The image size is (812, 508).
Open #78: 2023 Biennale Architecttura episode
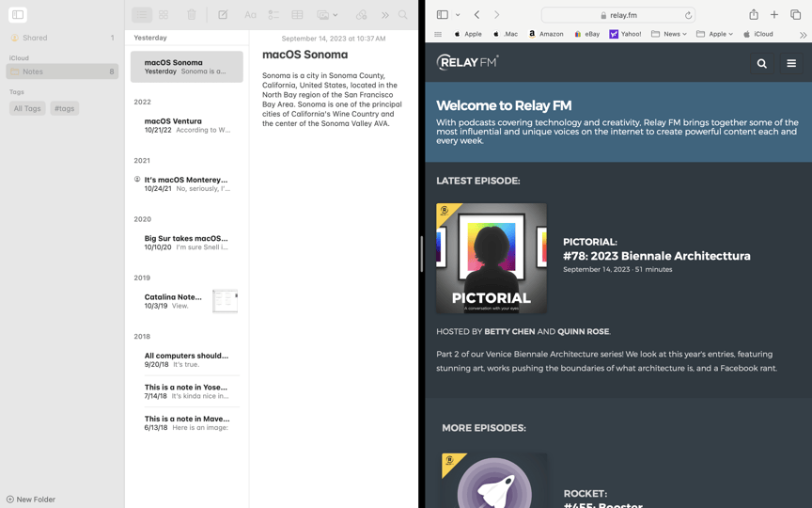[x=657, y=256]
